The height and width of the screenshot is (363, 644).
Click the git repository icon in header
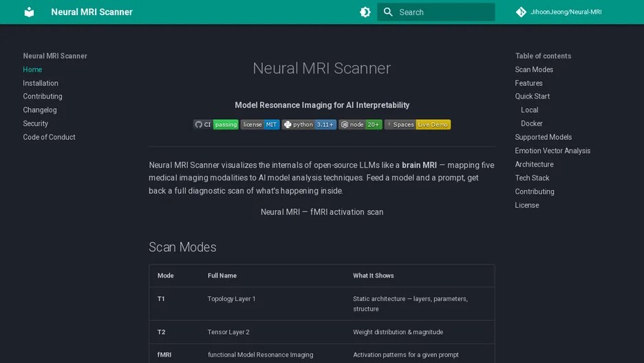coord(521,12)
